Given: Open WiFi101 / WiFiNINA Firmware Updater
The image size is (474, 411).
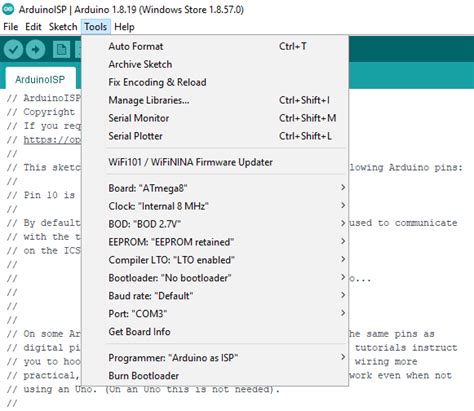Looking at the screenshot, I should (215, 162).
